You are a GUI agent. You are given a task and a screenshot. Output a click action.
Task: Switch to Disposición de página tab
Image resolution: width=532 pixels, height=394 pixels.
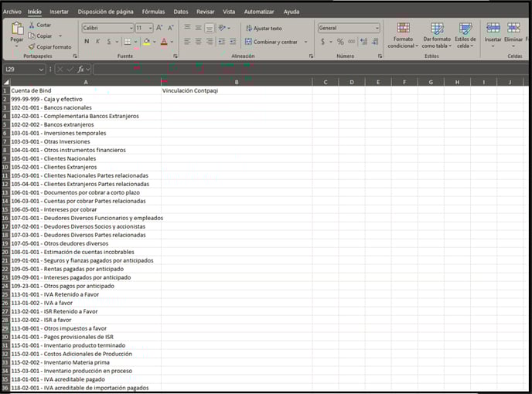point(105,12)
